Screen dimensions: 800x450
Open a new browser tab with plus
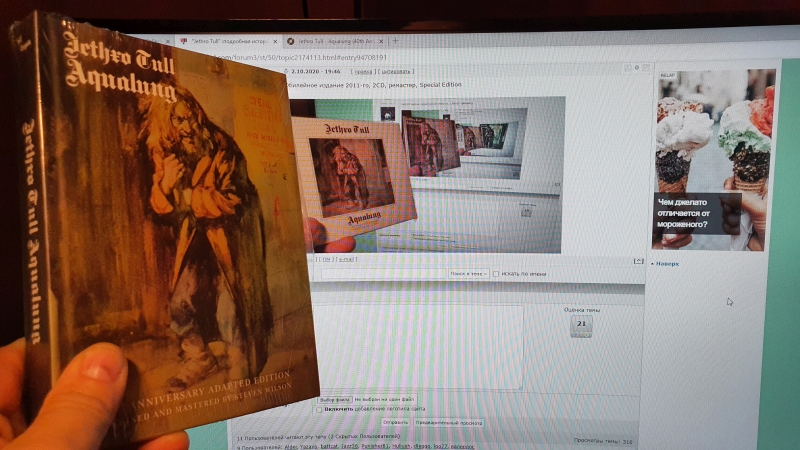[x=395, y=41]
